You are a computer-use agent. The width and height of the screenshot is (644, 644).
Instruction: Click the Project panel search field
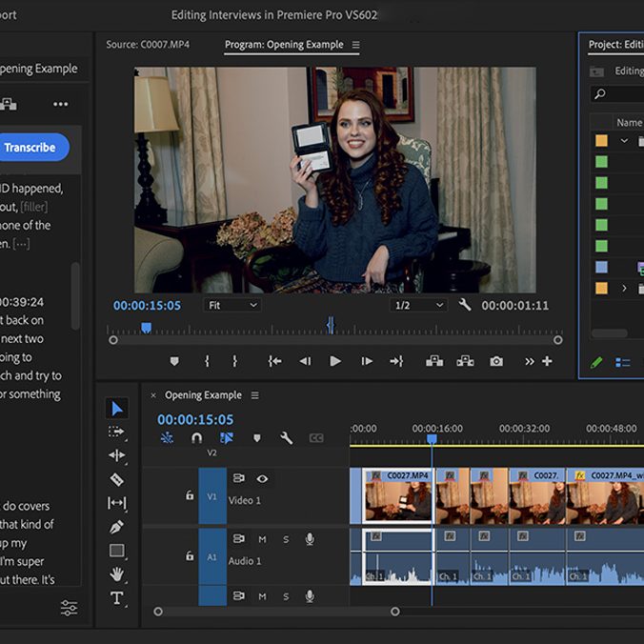(x=617, y=94)
